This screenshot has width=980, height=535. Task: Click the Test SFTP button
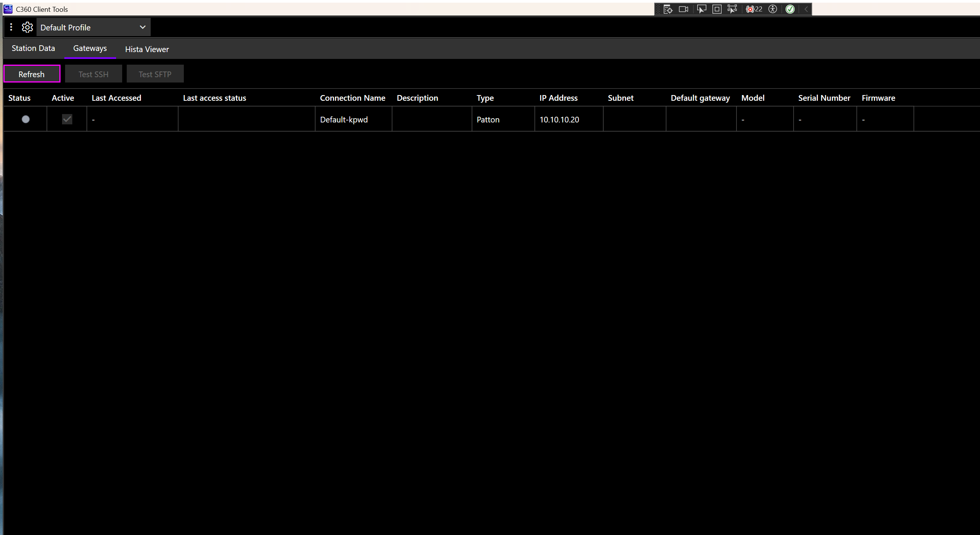coord(155,74)
